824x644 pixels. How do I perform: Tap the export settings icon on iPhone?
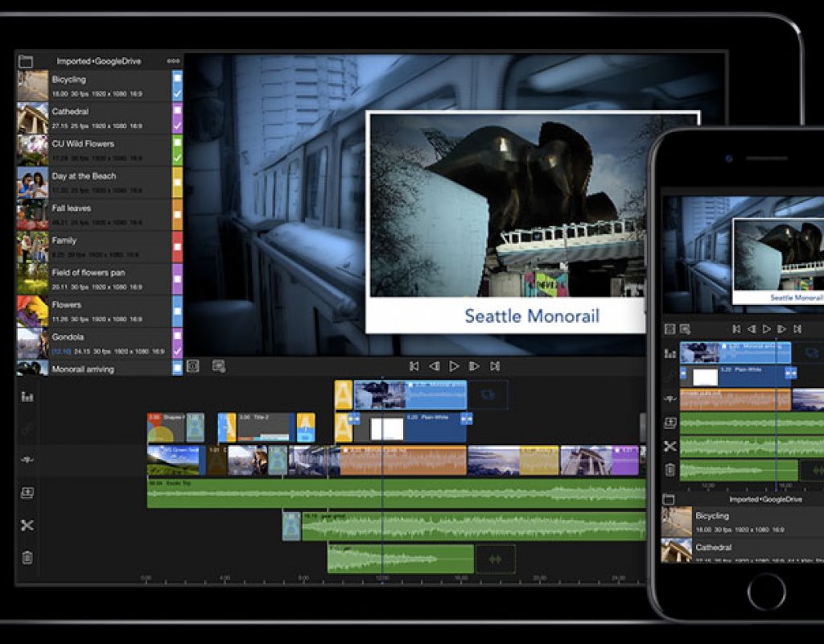click(685, 329)
